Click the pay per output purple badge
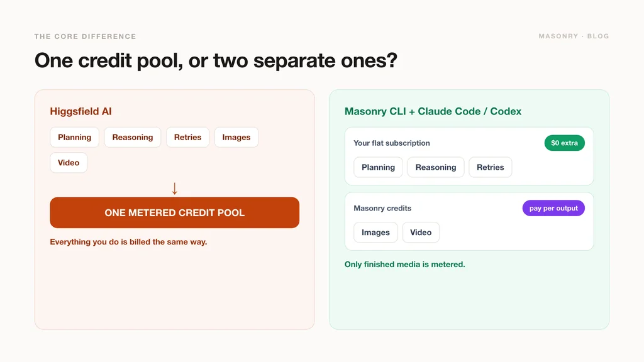 (553, 208)
